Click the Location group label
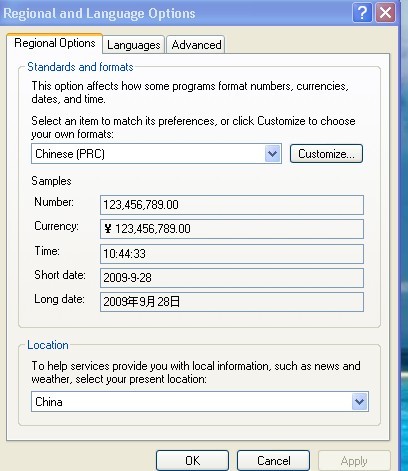The image size is (408, 471). (48, 345)
